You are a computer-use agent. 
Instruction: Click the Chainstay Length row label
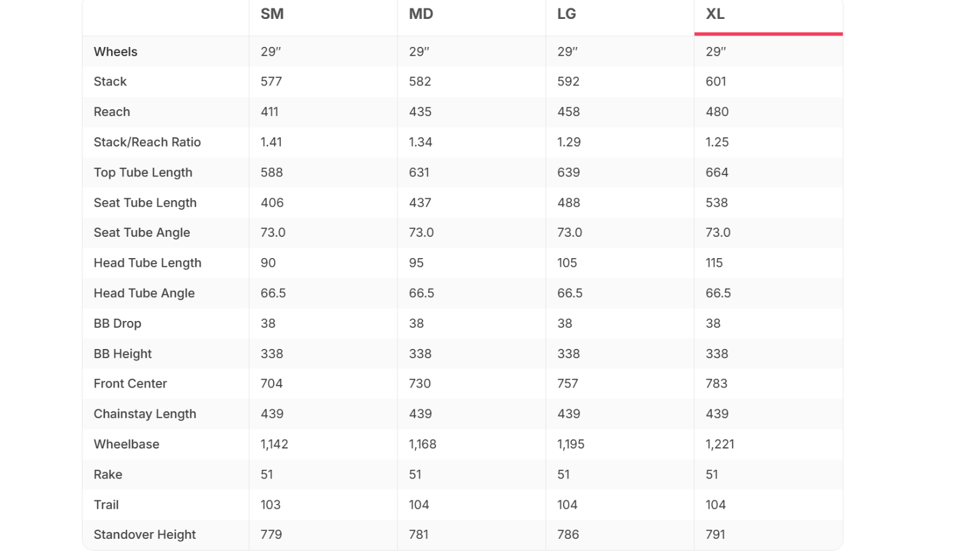click(x=145, y=414)
